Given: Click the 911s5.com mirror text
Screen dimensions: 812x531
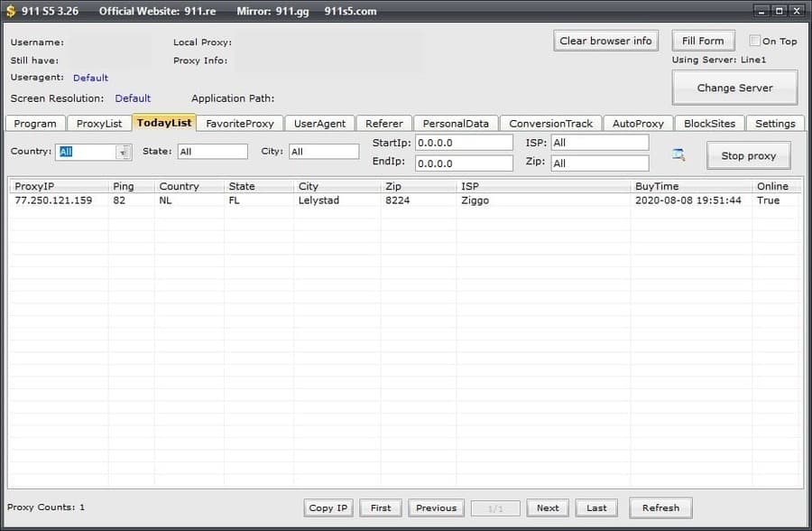Looking at the screenshot, I should click(x=351, y=11).
